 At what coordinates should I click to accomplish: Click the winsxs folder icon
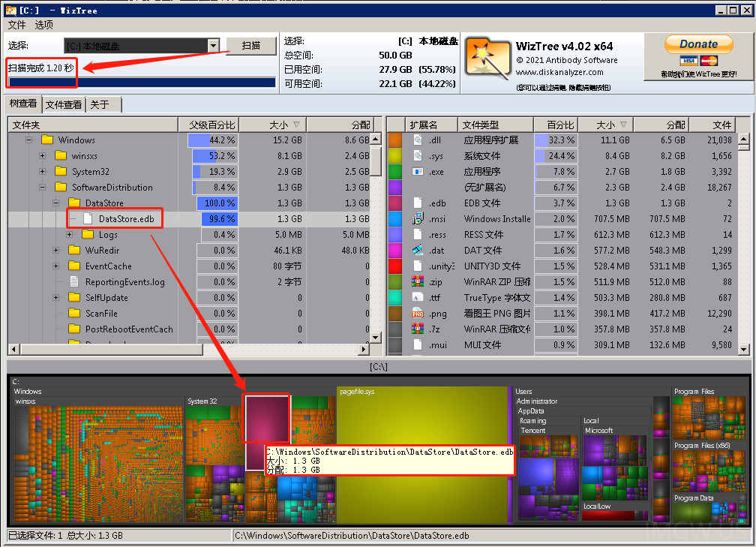(61, 156)
